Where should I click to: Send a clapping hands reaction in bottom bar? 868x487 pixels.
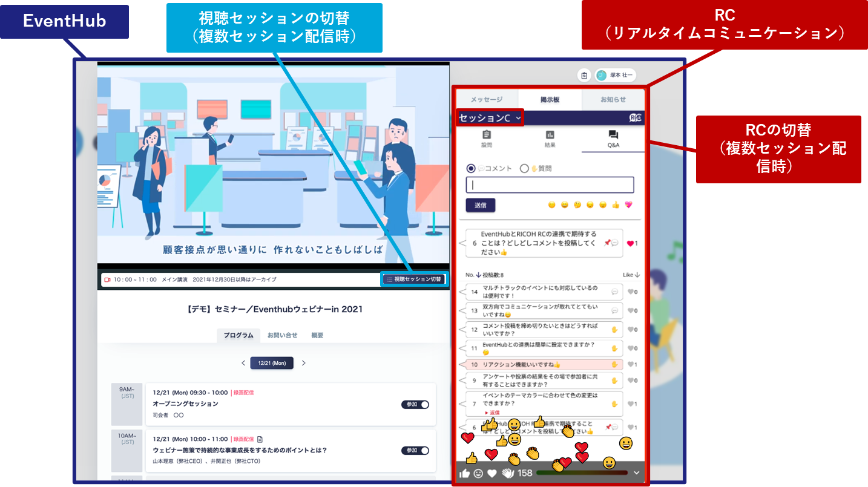[507, 473]
